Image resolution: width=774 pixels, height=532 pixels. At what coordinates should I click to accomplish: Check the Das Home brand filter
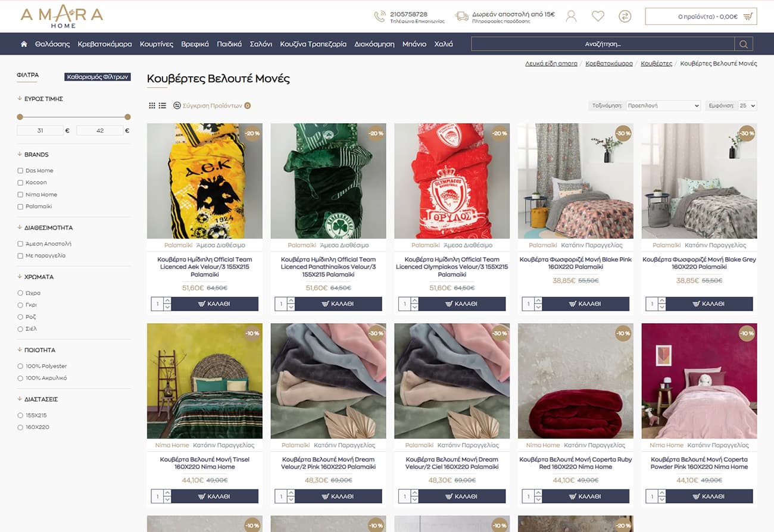pos(20,171)
